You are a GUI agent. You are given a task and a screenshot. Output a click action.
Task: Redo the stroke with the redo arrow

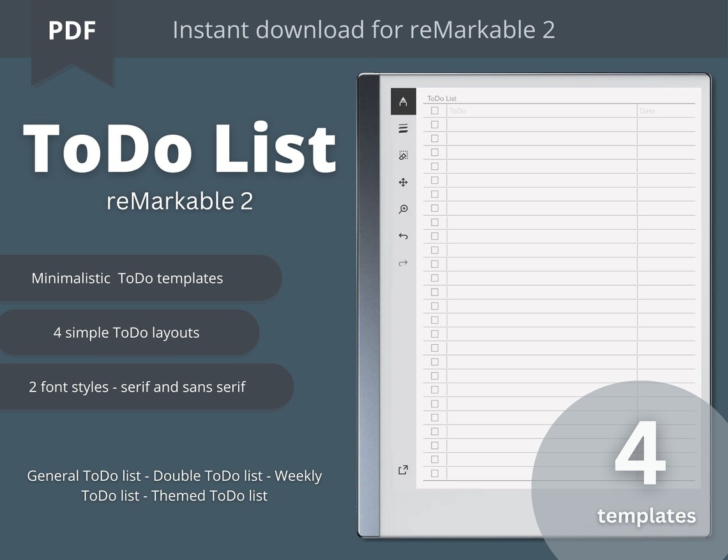(403, 262)
